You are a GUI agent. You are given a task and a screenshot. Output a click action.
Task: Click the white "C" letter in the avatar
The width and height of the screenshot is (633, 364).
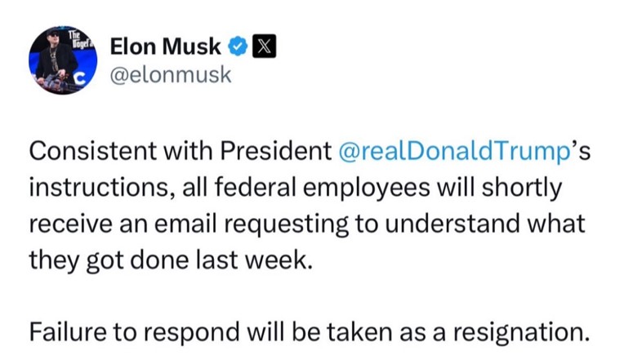click(81, 80)
